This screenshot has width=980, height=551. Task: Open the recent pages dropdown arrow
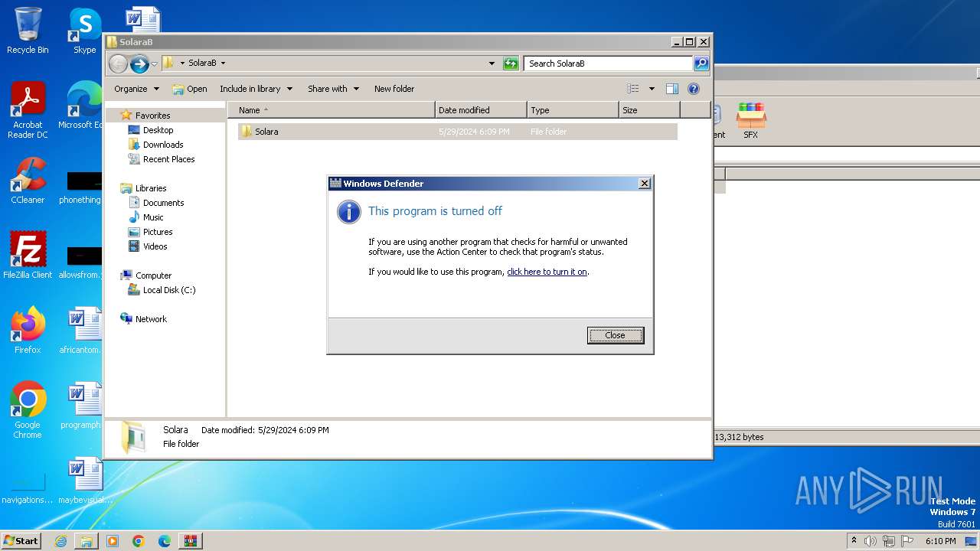point(154,64)
